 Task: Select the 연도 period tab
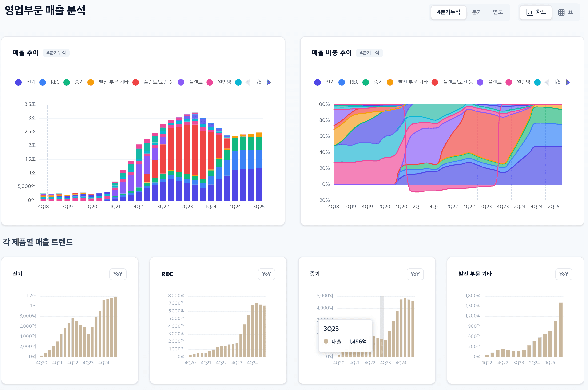(x=497, y=12)
